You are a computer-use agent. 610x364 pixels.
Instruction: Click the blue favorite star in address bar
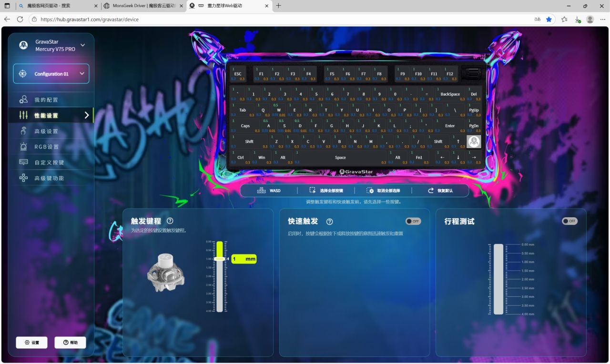549,20
